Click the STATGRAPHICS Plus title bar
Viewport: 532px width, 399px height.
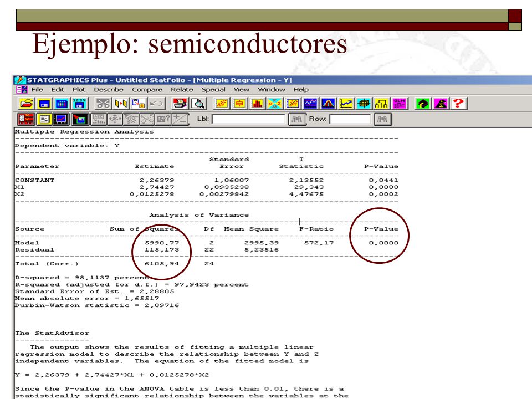point(272,80)
